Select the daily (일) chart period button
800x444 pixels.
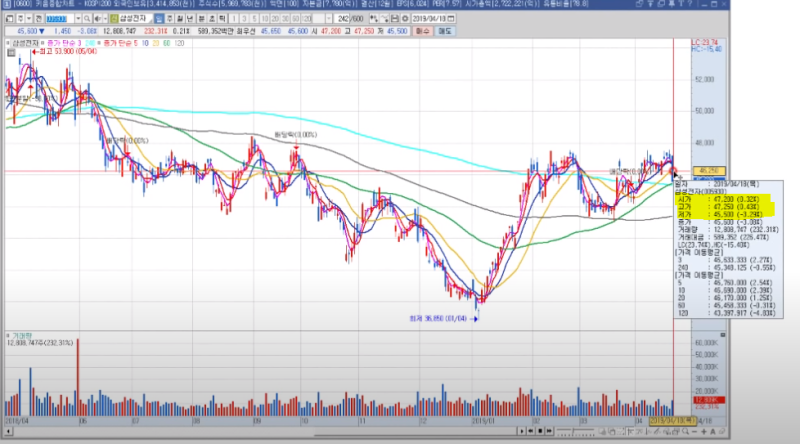159,18
